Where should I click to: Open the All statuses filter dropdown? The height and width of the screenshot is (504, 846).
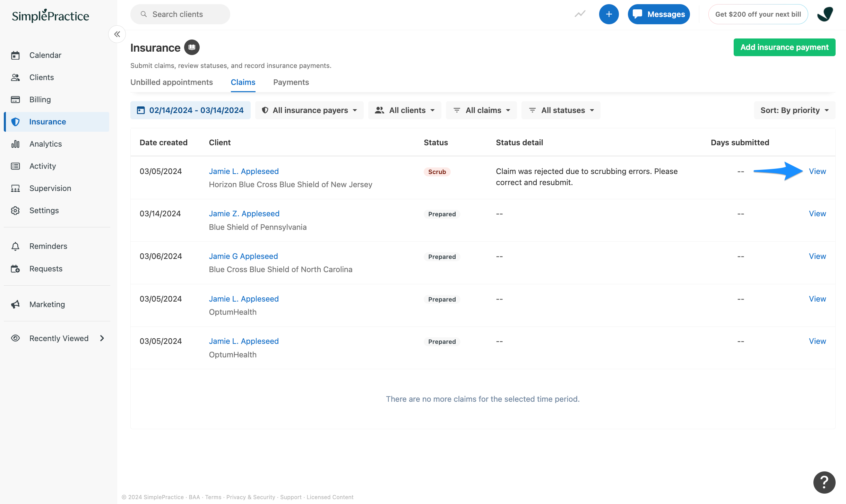coord(561,110)
